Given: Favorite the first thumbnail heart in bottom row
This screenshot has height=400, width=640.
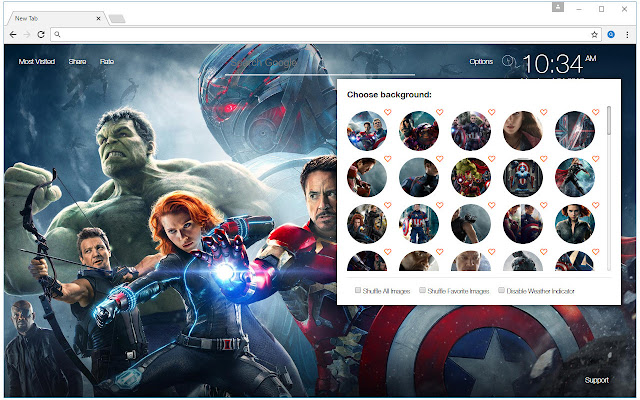Looking at the screenshot, I should (387, 252).
